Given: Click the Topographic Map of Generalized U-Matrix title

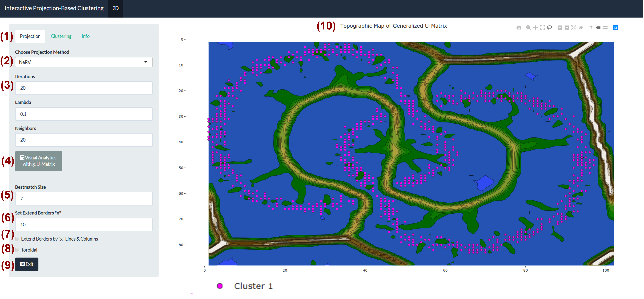Looking at the screenshot, I should 394,26.
